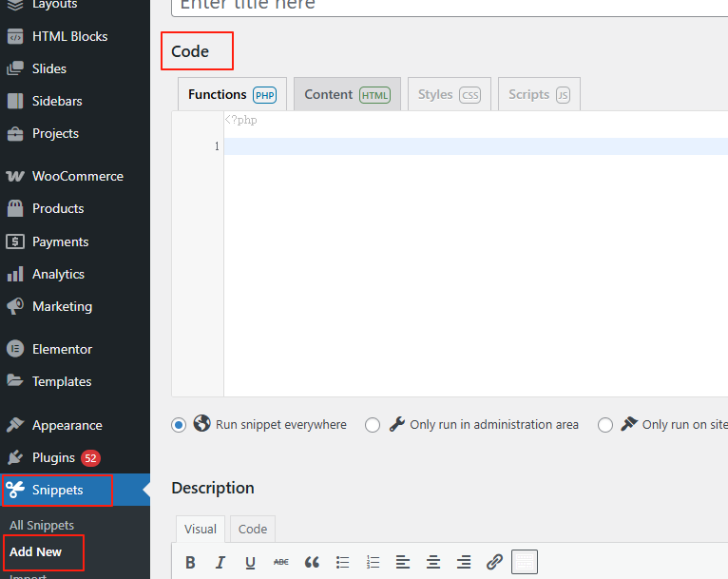Select the Only run on site radio button
Image resolution: width=728 pixels, height=579 pixels.
(x=605, y=425)
